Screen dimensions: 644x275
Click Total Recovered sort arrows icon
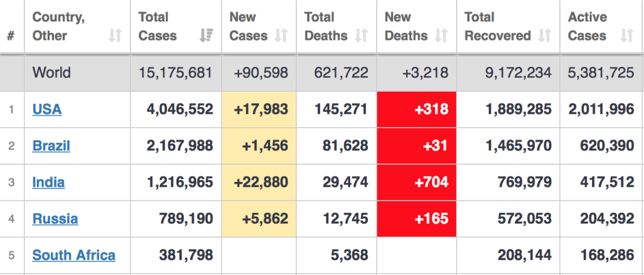pos(544,36)
